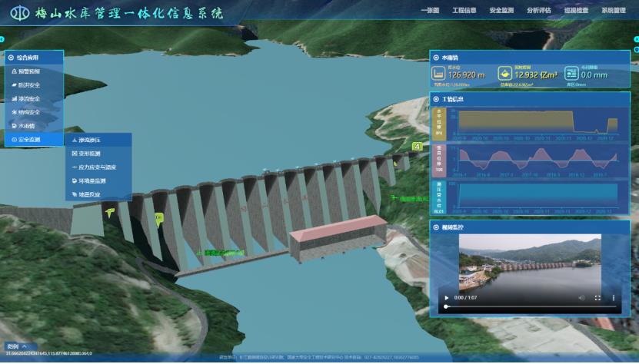Click the square icon beside 变形监测
This screenshot has width=639, height=364.
[74, 154]
